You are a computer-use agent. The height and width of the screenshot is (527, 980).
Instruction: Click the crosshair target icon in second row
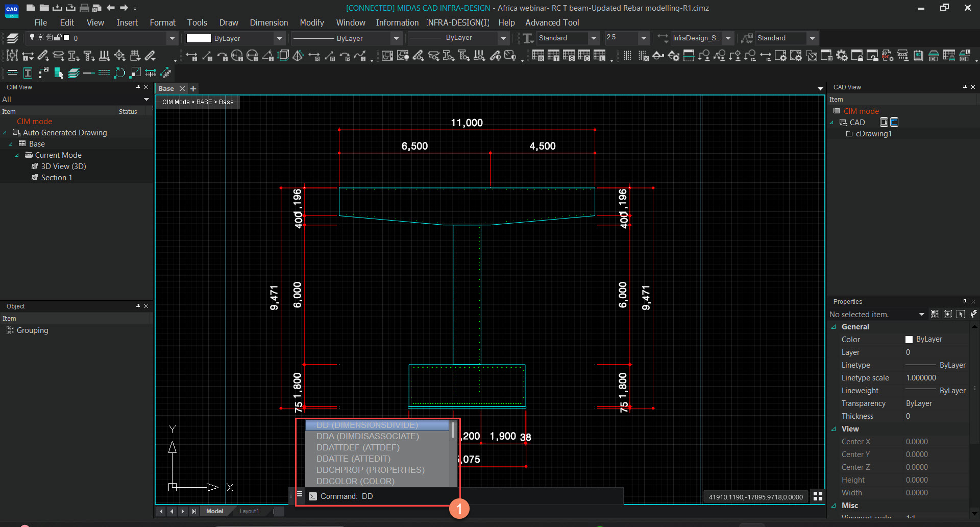tap(120, 56)
